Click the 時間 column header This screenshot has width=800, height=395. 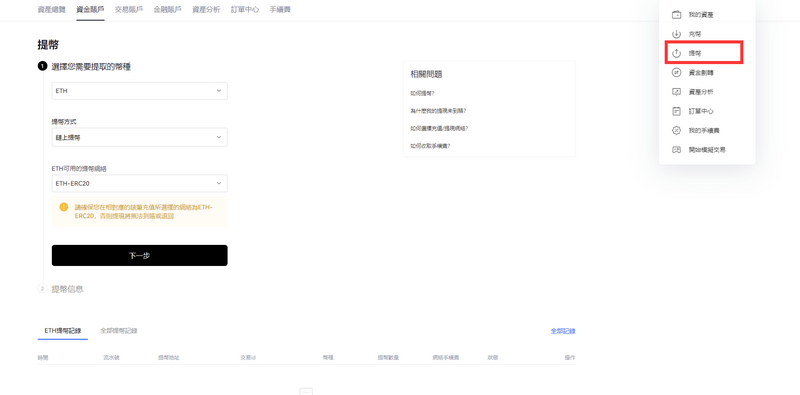[x=43, y=358]
